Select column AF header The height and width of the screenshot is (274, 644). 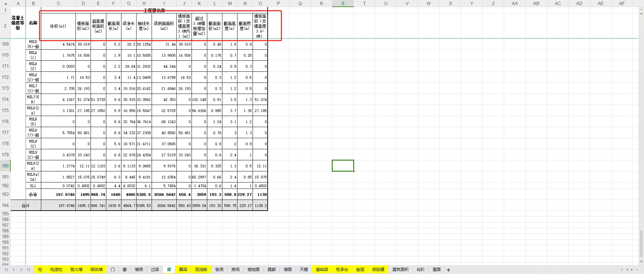(622, 3)
